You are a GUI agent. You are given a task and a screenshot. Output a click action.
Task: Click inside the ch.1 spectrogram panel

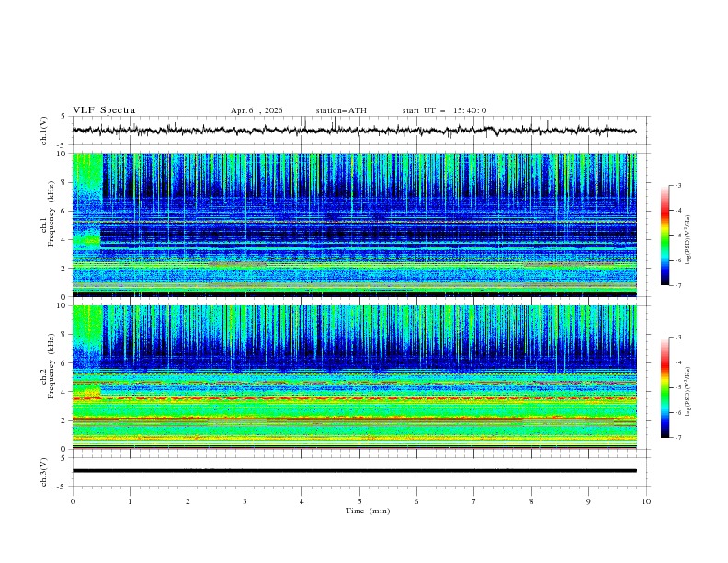(354, 224)
